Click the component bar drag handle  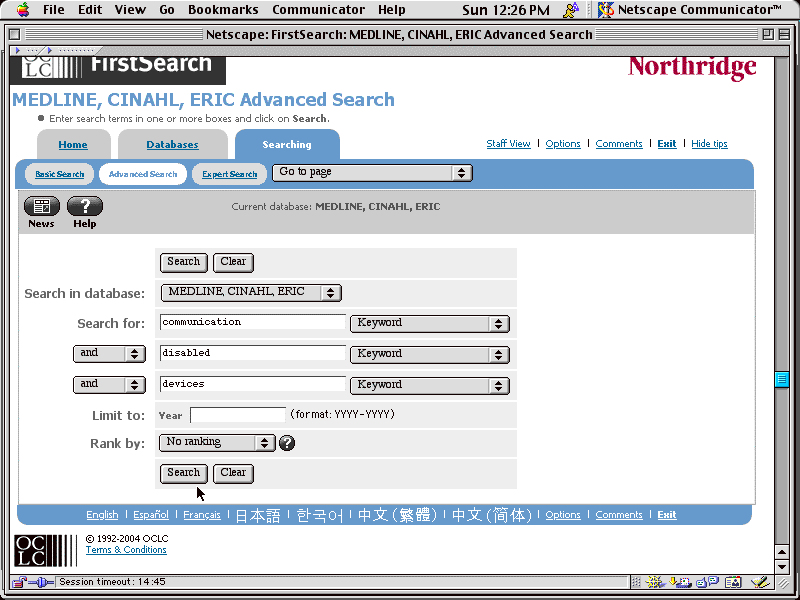(x=636, y=582)
